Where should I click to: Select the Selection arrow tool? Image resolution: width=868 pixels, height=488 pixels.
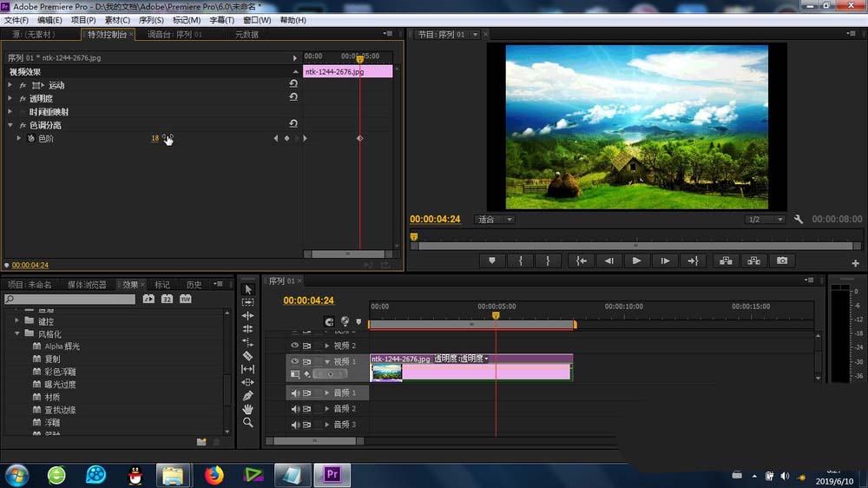pyautogui.click(x=248, y=290)
